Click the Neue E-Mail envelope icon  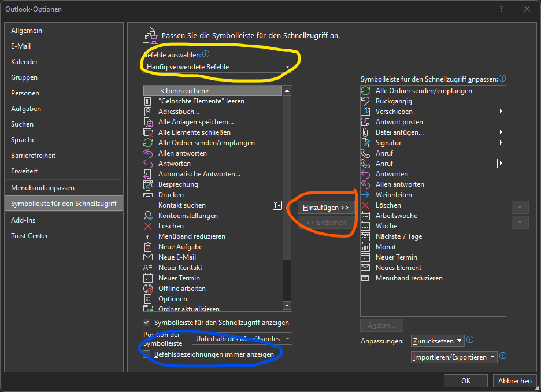coord(148,257)
